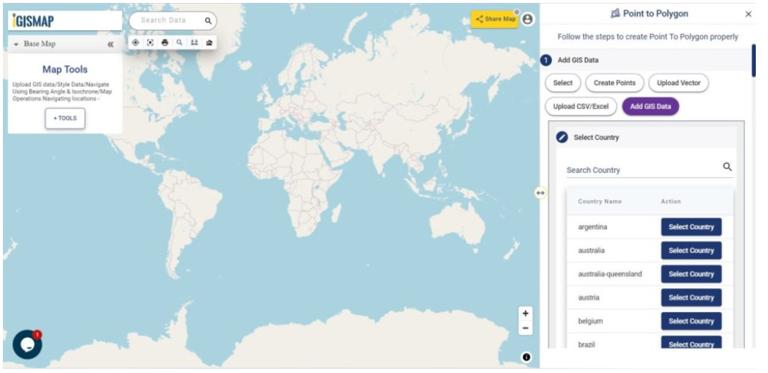The height and width of the screenshot is (373, 768).
Task: Click the search icon in the Search Data box
Action: (x=208, y=21)
